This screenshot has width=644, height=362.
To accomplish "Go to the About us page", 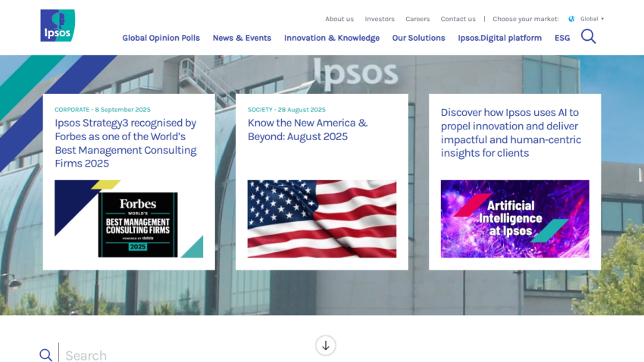I will coord(339,19).
